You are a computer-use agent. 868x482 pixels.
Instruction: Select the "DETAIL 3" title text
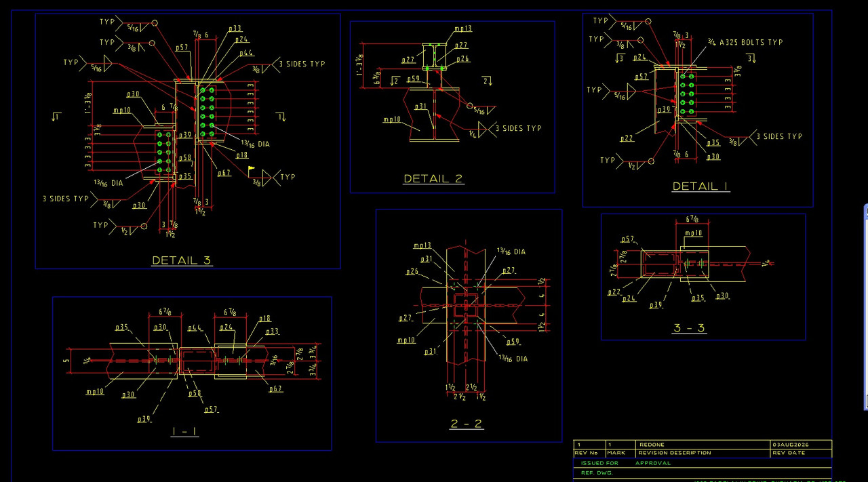[182, 260]
